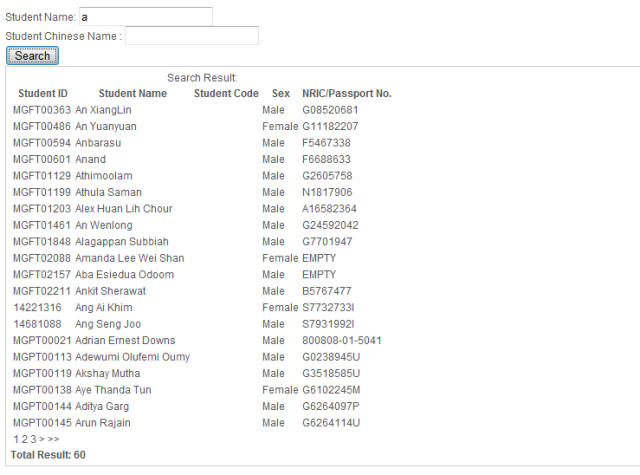Screen dimensions: 640x475
Task: Select passport number G0238945U
Action: [331, 357]
